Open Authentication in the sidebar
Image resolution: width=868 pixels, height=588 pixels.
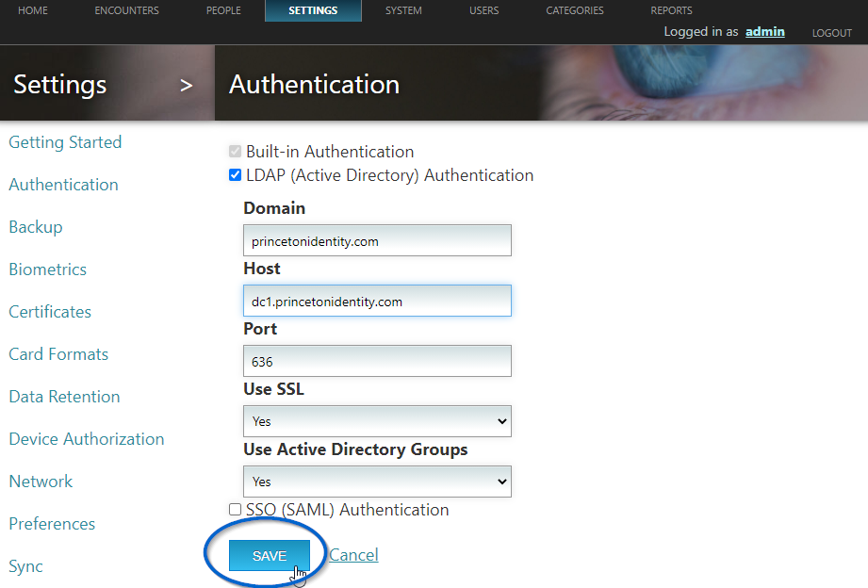(64, 185)
